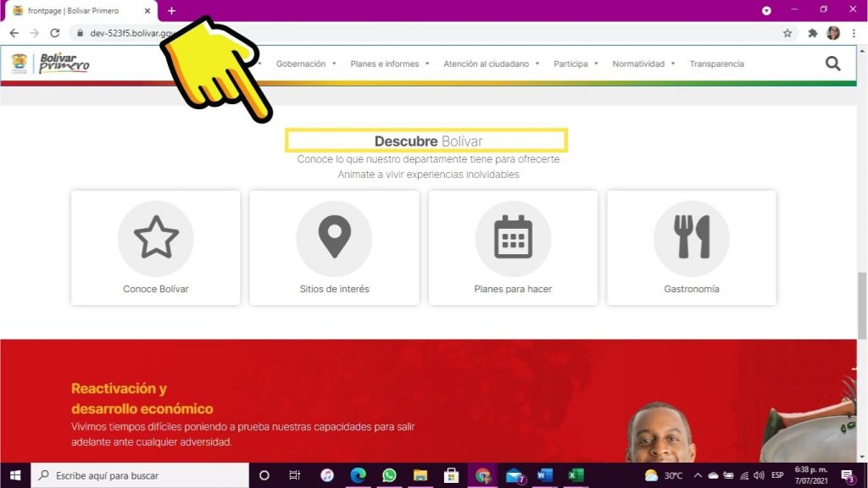Click the Conoce Bolívar label
The image size is (868, 488).
coord(156,289)
